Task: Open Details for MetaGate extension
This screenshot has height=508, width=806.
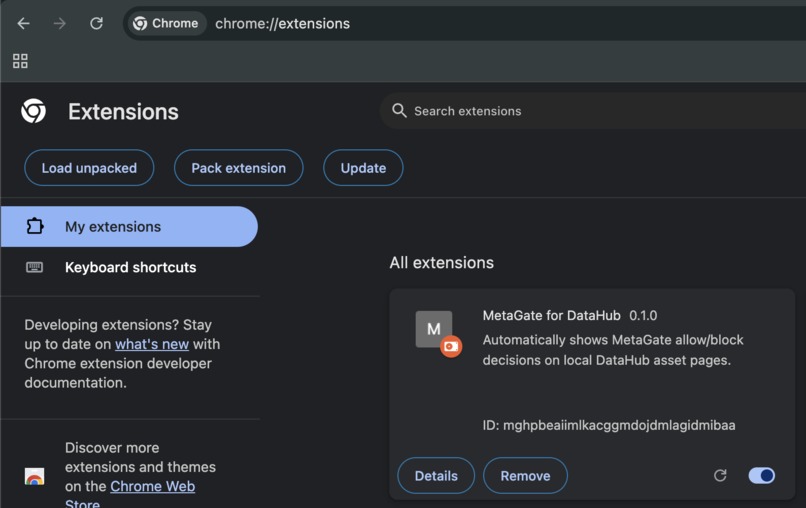Action: [x=436, y=476]
